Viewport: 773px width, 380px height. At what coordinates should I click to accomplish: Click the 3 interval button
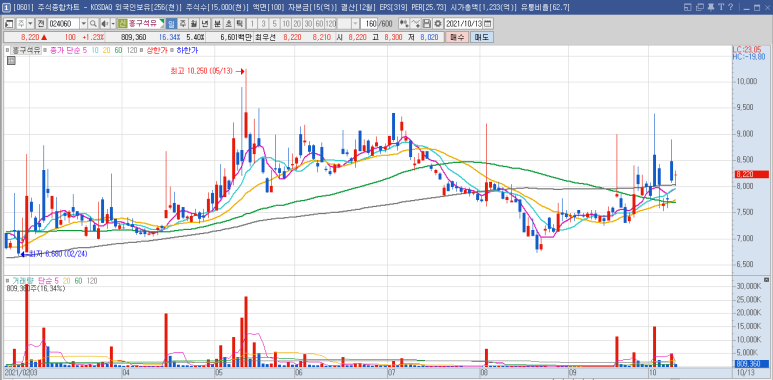click(263, 24)
